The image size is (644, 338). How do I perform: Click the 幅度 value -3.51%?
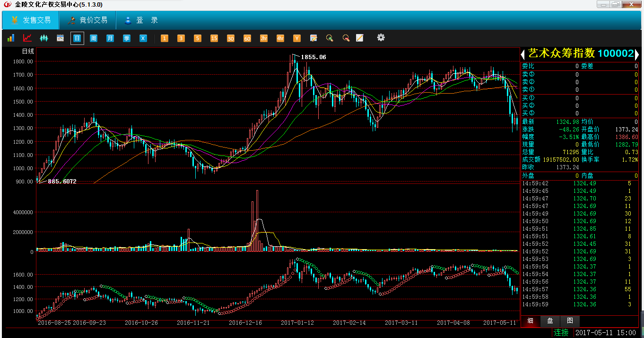pos(569,137)
